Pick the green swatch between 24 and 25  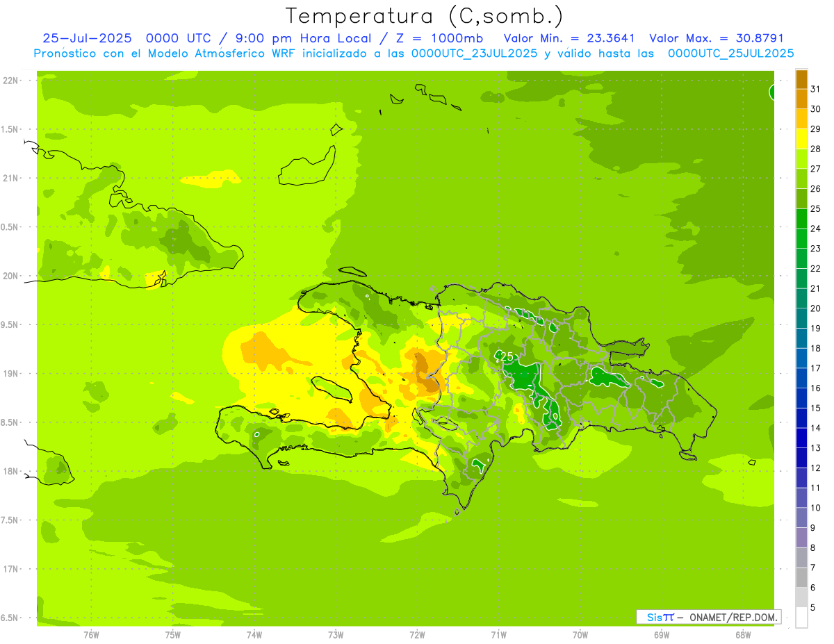click(801, 218)
